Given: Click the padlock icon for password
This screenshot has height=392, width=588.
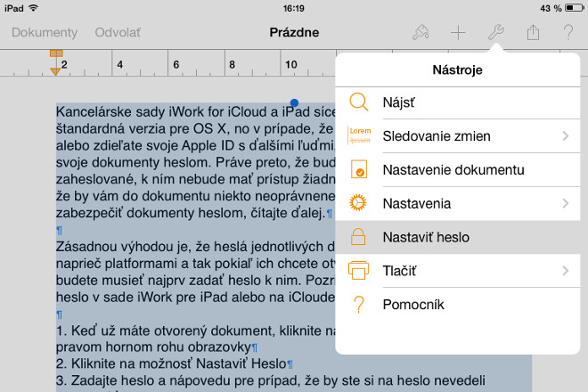Looking at the screenshot, I should (x=358, y=237).
